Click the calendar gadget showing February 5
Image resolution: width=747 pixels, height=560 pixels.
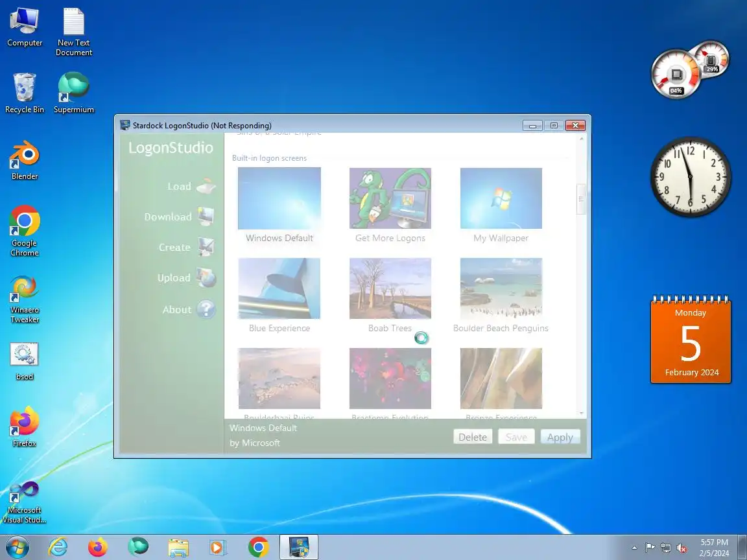click(691, 340)
